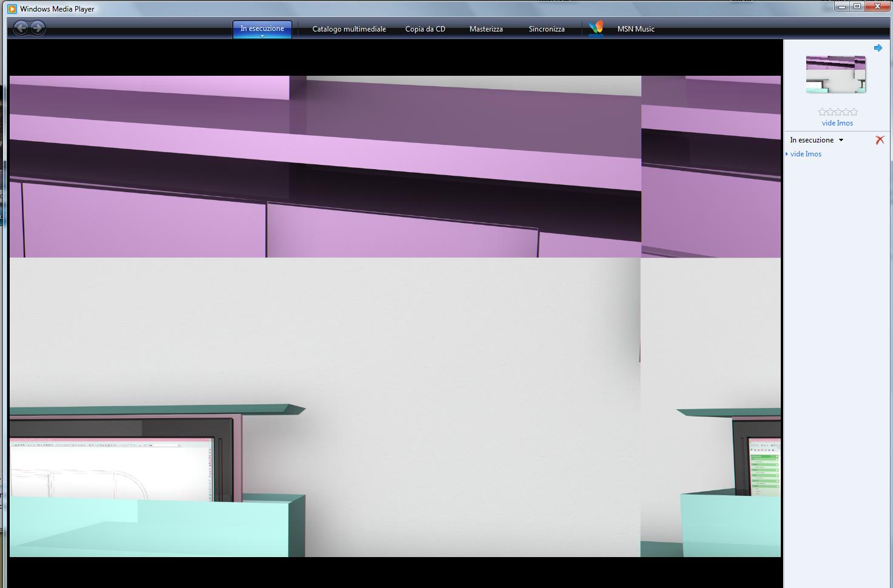Screen dimensions: 893x588
Task: Rate vide Imos with the third star
Action: 838,112
